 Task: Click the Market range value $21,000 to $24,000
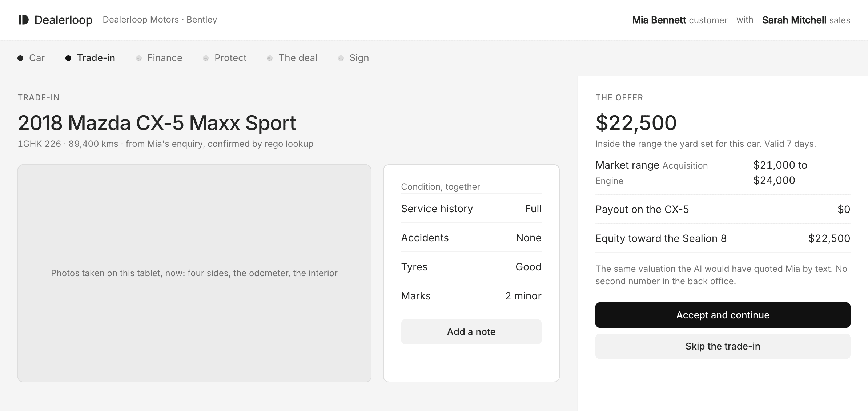point(780,173)
